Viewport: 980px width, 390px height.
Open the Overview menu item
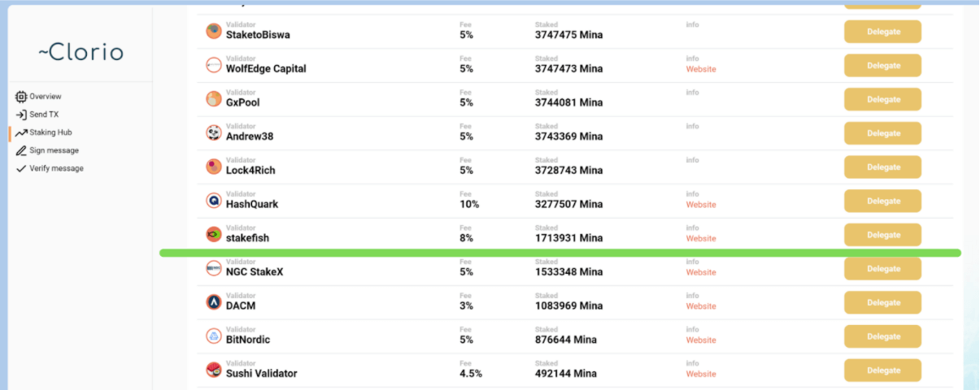pos(45,97)
